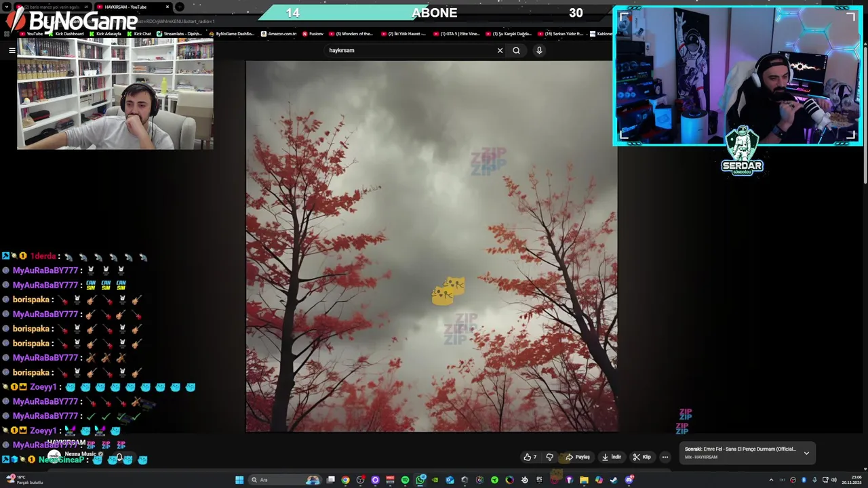Create a clip with Klip button

pos(642,457)
